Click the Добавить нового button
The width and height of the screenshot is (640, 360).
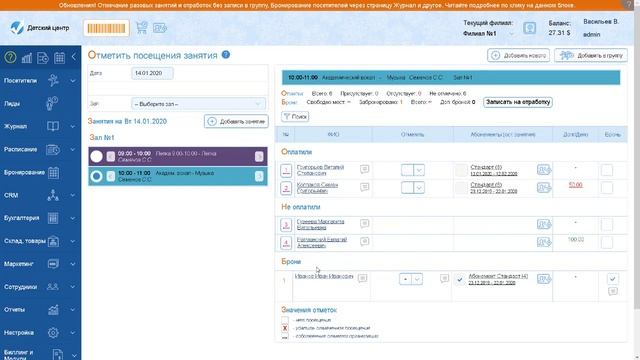pyautogui.click(x=518, y=56)
